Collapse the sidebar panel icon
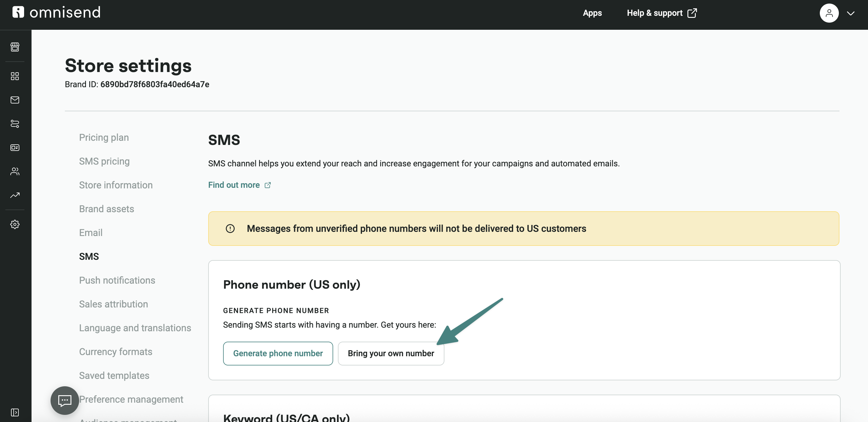Viewport: 868px width, 422px height. point(15,412)
